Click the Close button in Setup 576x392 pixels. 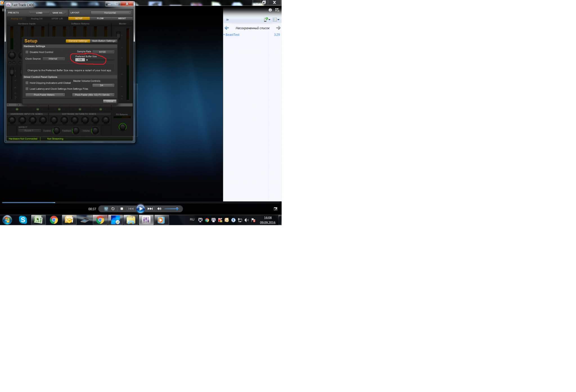[x=109, y=101]
